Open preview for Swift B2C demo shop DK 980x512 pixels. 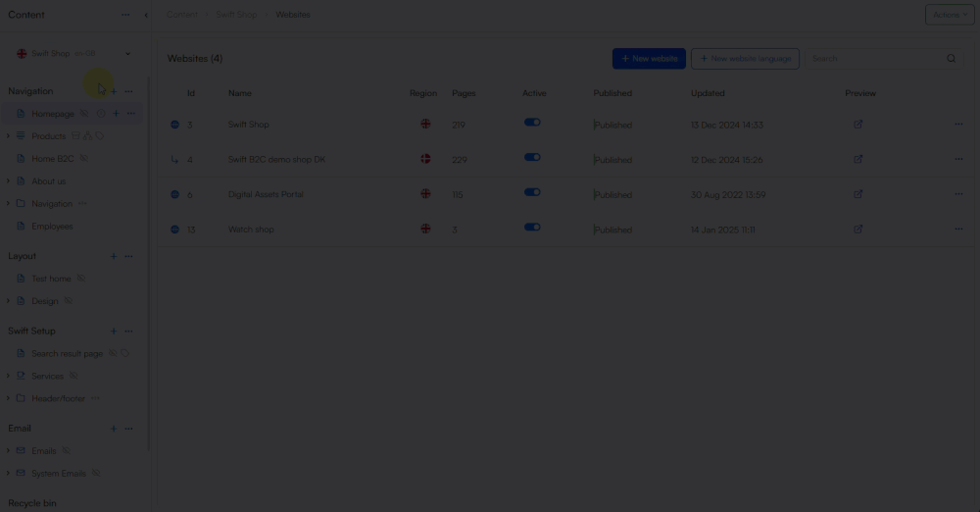tap(858, 160)
